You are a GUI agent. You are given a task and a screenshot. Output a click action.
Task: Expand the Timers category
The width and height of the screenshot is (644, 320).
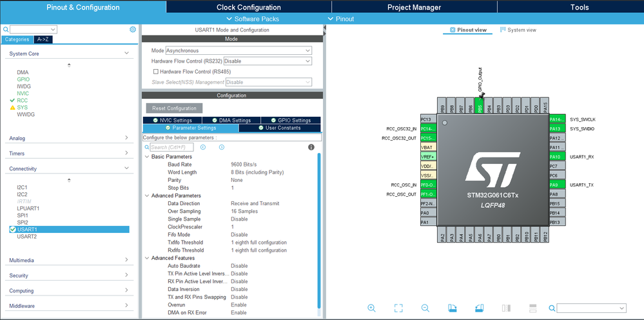(x=126, y=153)
